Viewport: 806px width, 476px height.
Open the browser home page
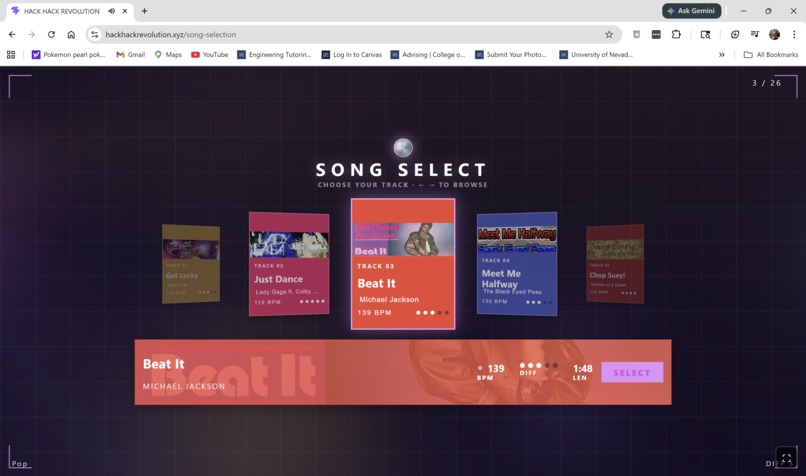click(71, 34)
